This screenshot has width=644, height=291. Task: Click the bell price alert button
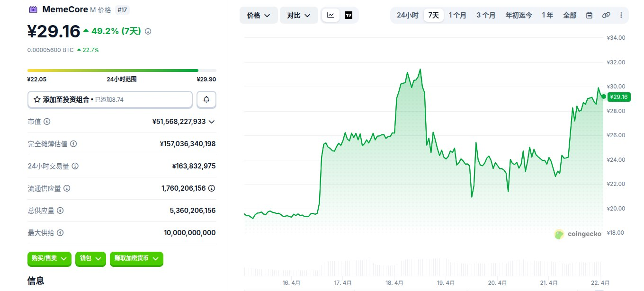(206, 100)
